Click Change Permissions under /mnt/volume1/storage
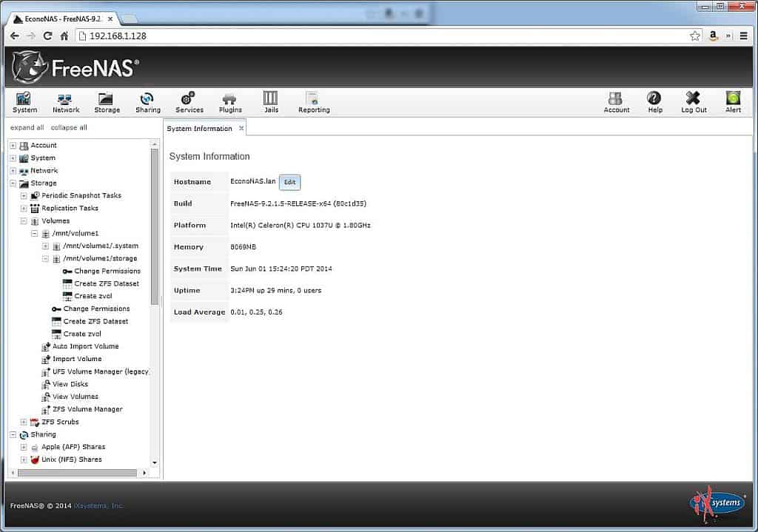The height and width of the screenshot is (532, 758). pyautogui.click(x=107, y=271)
